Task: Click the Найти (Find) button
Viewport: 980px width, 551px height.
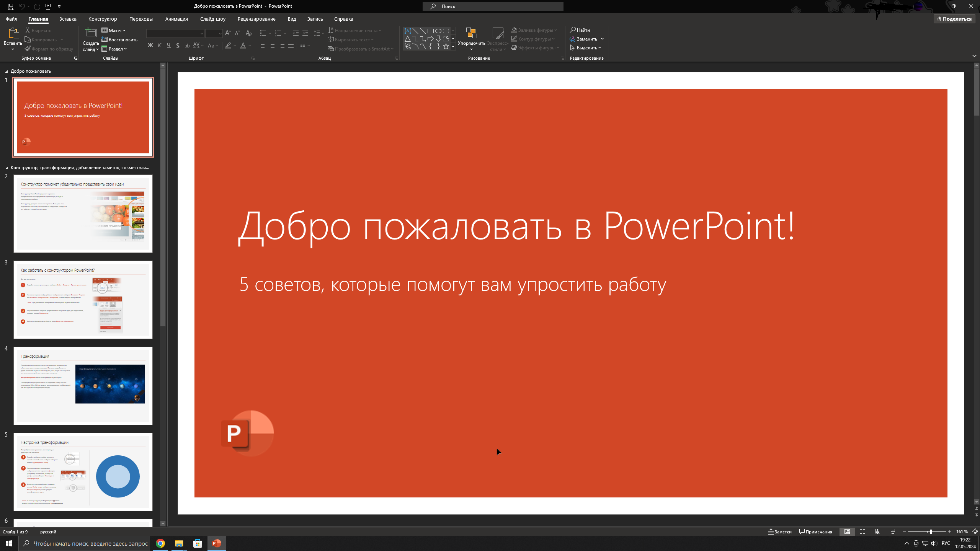Action: pyautogui.click(x=580, y=30)
